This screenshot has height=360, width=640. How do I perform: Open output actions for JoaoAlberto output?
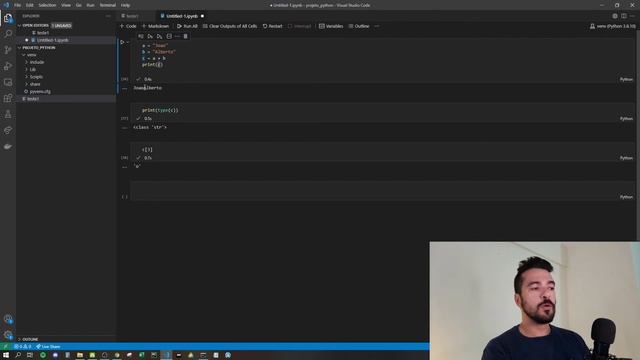124,88
